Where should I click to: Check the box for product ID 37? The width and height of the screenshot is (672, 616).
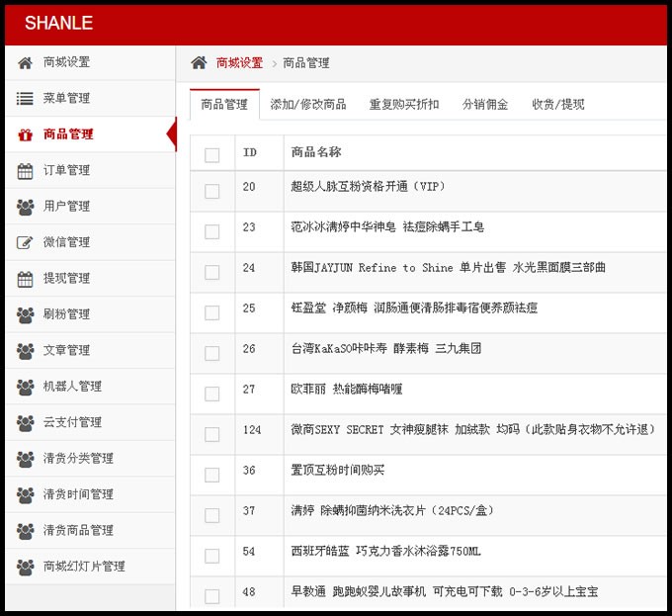click(x=212, y=515)
